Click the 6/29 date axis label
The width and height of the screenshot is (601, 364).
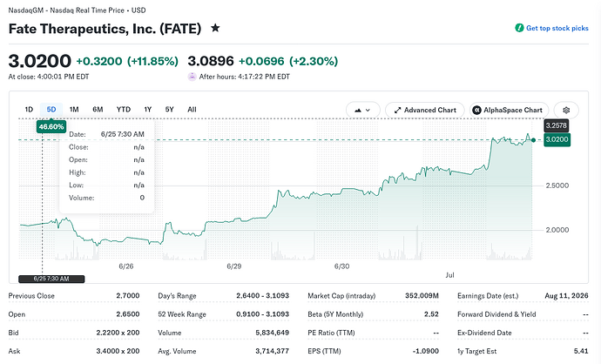(233, 266)
